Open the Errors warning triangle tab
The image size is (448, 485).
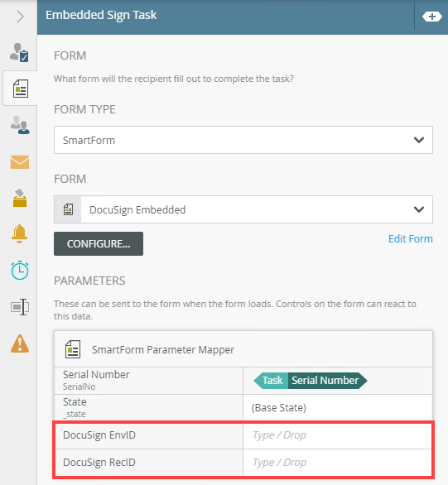pyautogui.click(x=20, y=343)
